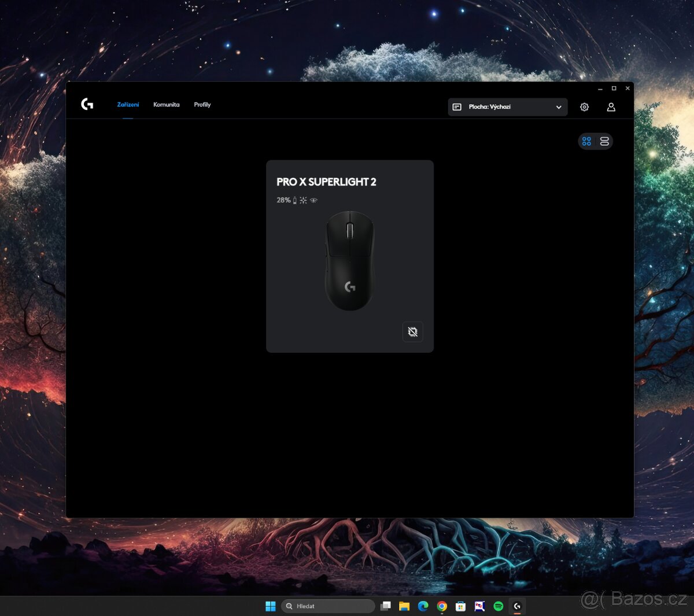The image size is (694, 616).
Task: Click the lighting status icon next to battery
Action: (304, 200)
